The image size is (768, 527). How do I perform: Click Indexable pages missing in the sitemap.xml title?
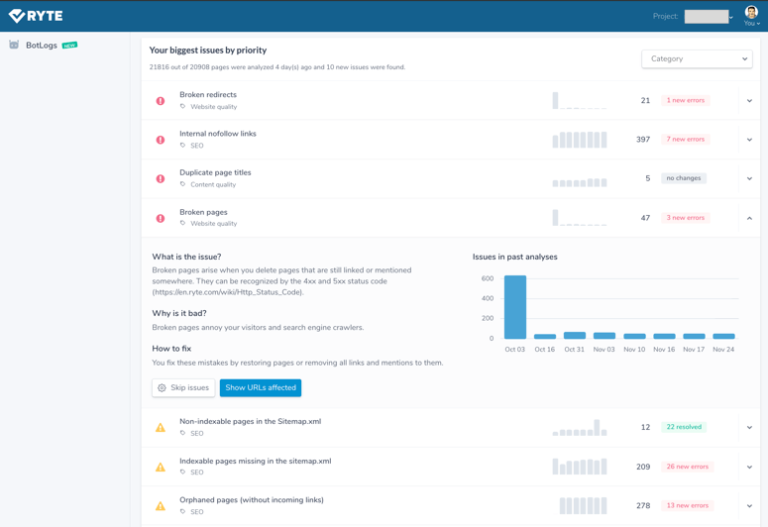255,461
